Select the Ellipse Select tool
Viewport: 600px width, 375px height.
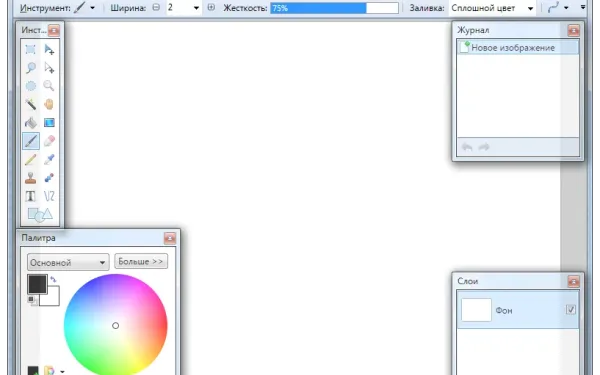coord(31,86)
